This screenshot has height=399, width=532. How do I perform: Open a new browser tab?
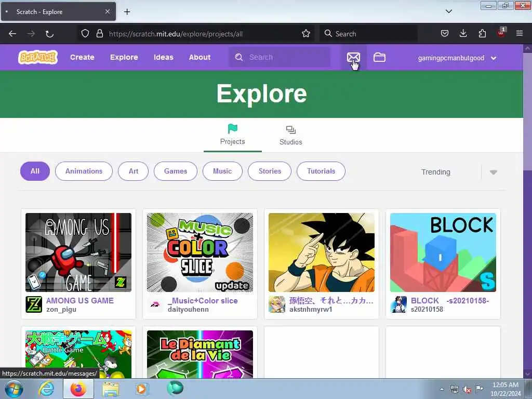pos(127,12)
